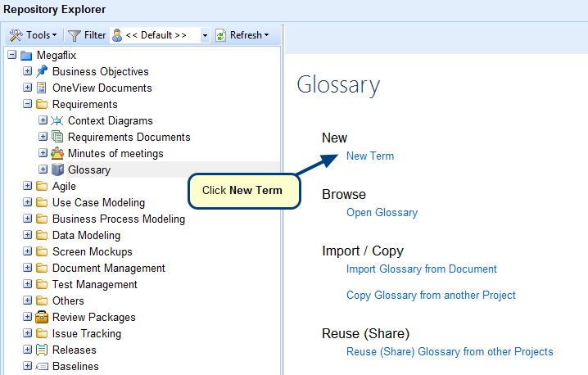Click the Releases list icon
The width and height of the screenshot is (588, 375).
pyautogui.click(x=42, y=350)
